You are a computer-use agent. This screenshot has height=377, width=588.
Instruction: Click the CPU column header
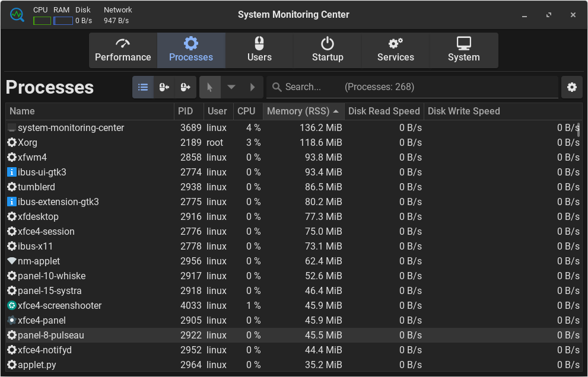pos(246,111)
